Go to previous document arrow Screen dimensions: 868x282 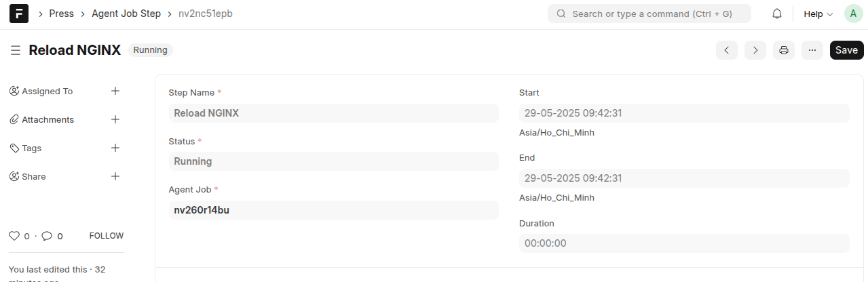tap(727, 50)
